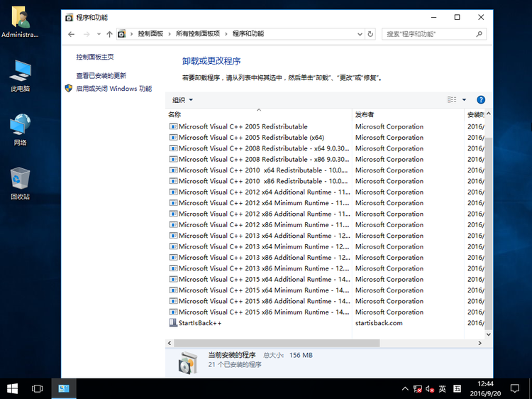Open the 组织 dropdown menu
The image size is (532, 399).
(182, 100)
